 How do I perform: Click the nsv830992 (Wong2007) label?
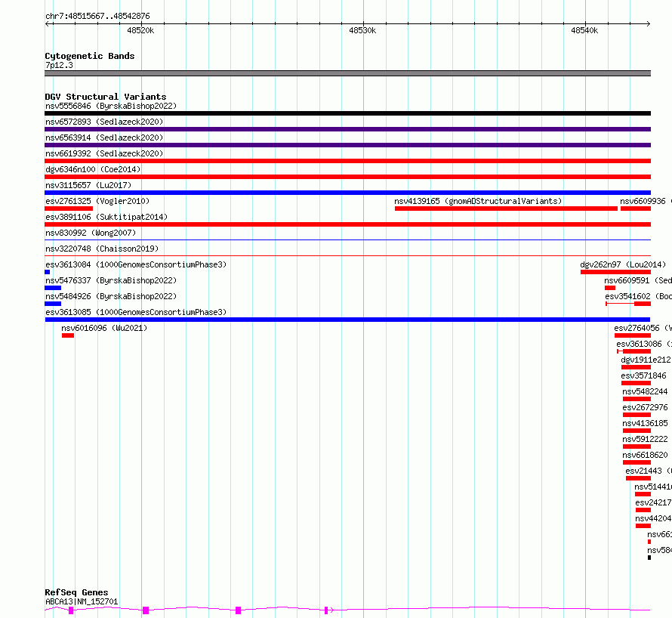pyautogui.click(x=91, y=233)
